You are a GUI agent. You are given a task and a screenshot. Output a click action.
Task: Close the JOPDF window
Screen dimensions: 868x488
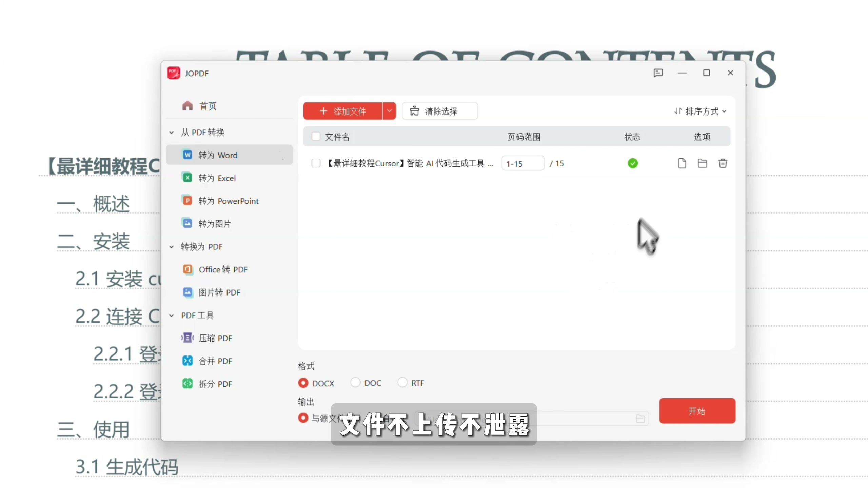pos(730,73)
